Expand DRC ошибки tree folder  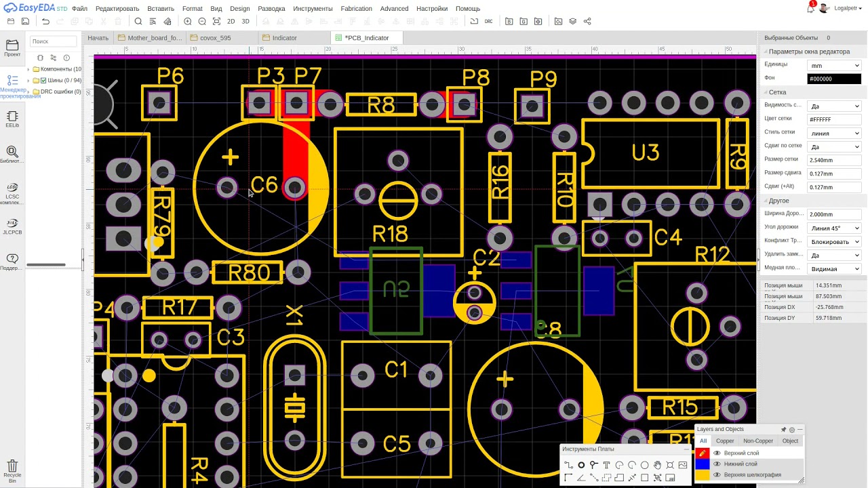pos(28,91)
